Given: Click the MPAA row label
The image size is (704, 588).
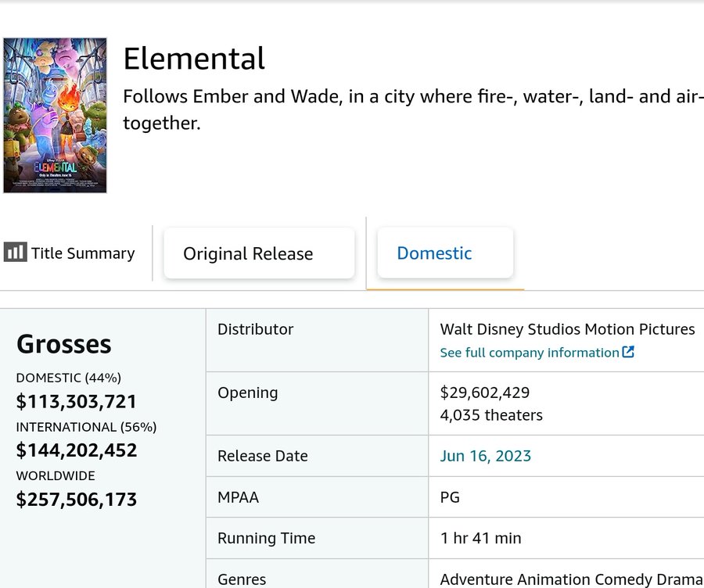Looking at the screenshot, I should (x=239, y=497).
